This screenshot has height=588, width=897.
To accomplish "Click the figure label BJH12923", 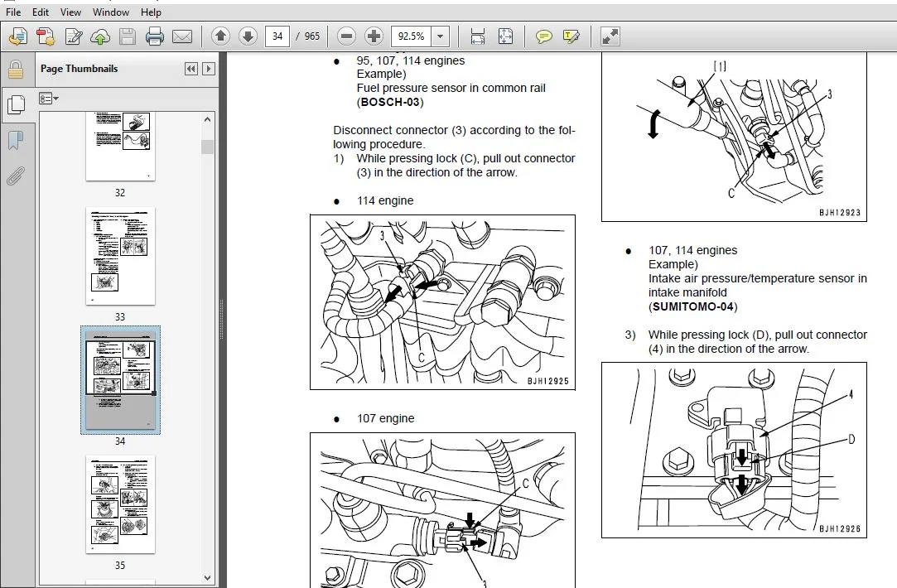I will point(840,213).
